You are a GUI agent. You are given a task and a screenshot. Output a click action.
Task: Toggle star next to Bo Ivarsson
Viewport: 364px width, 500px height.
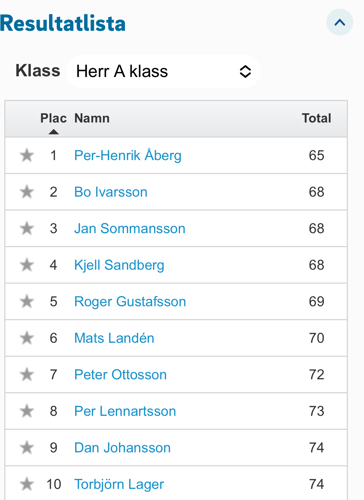coord(27,192)
